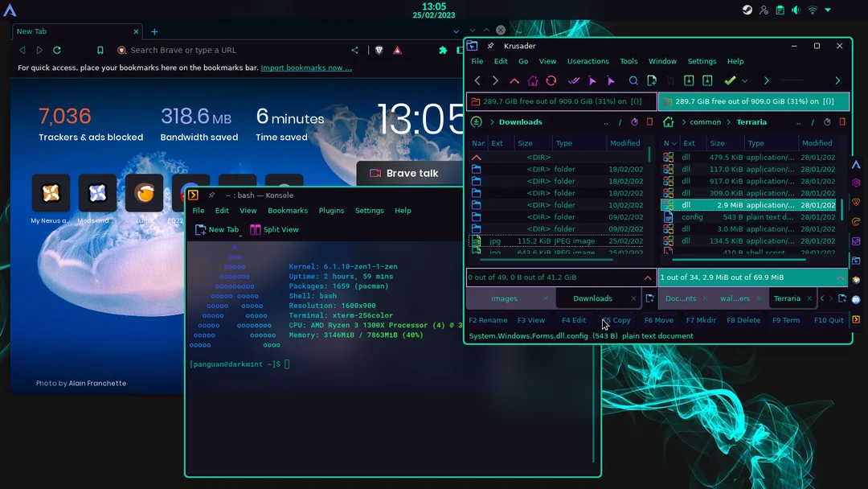Viewport: 868px width, 489px height.
Task: Toggle the green checkmark in Krusader's toolbar
Action: tap(729, 80)
